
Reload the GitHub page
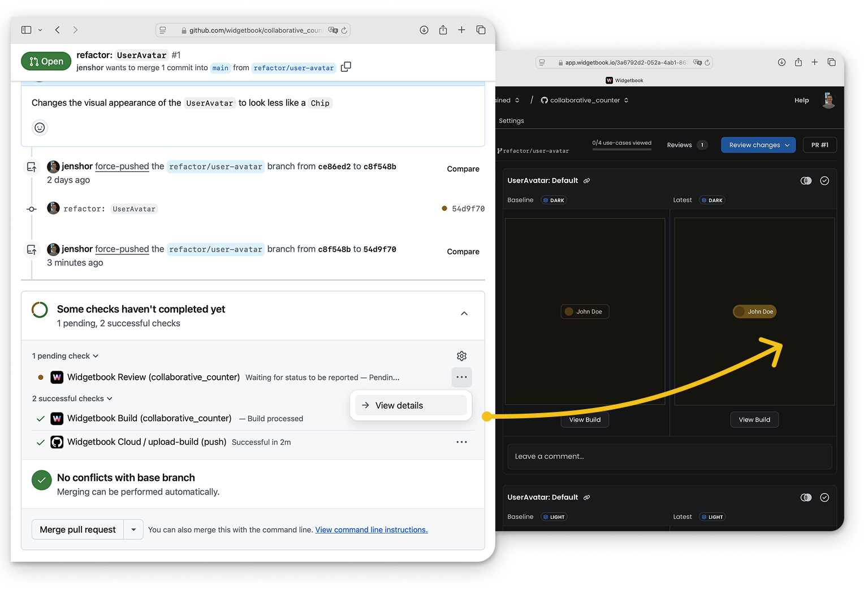[x=344, y=31]
